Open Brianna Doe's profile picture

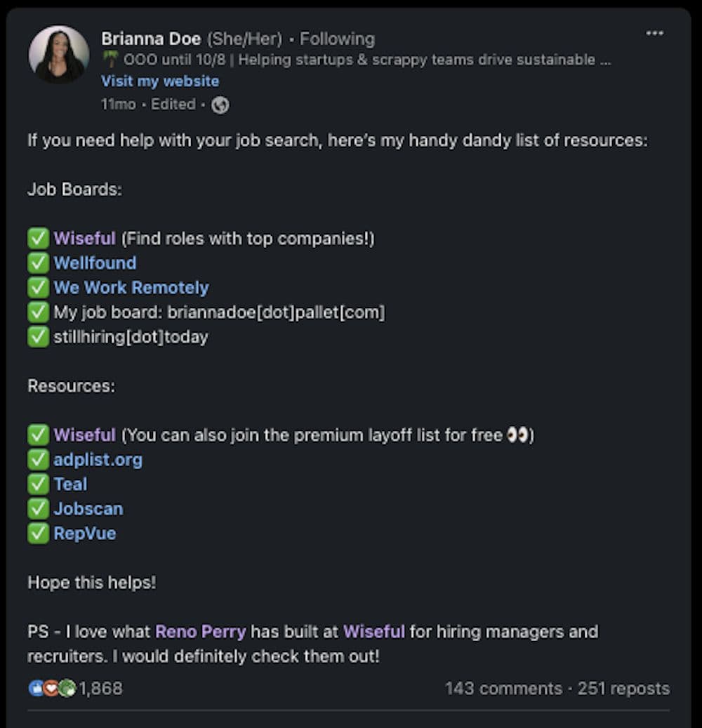59,54
